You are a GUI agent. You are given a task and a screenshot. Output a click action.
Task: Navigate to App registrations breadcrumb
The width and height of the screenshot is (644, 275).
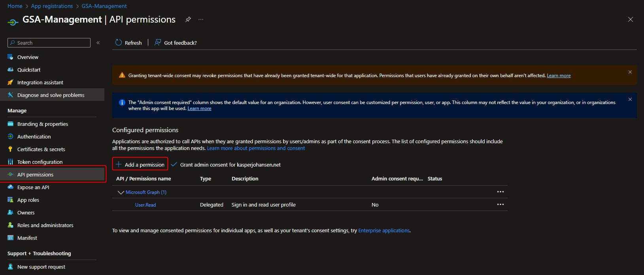coord(52,6)
